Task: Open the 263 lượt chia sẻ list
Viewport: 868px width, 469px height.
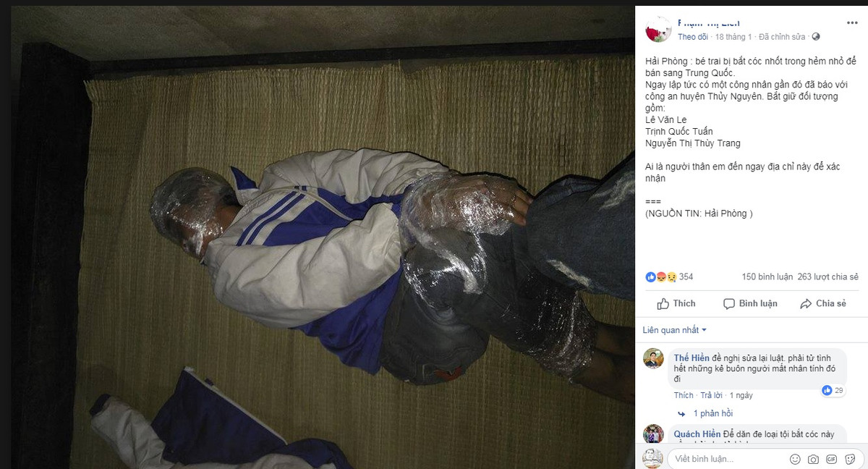Action: pyautogui.click(x=827, y=276)
